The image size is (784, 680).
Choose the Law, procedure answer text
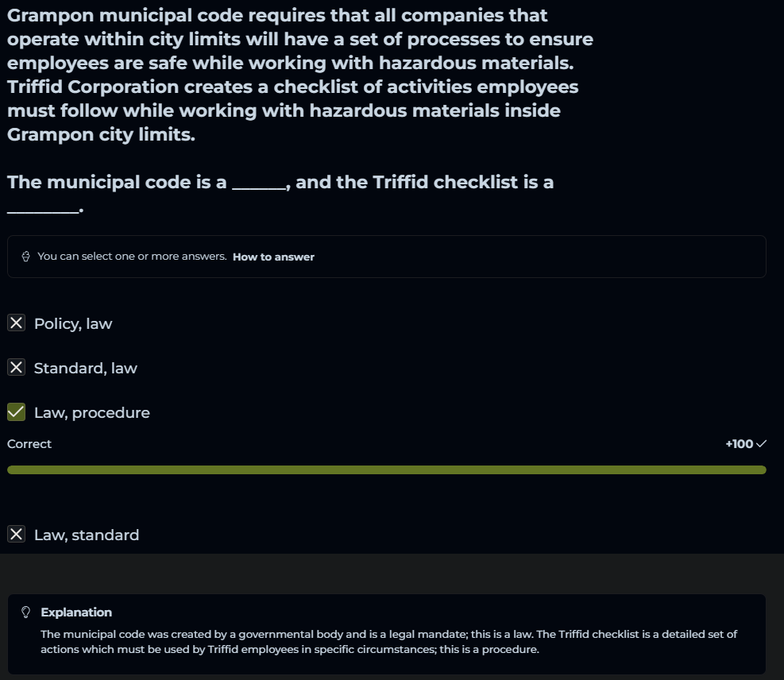click(x=91, y=412)
